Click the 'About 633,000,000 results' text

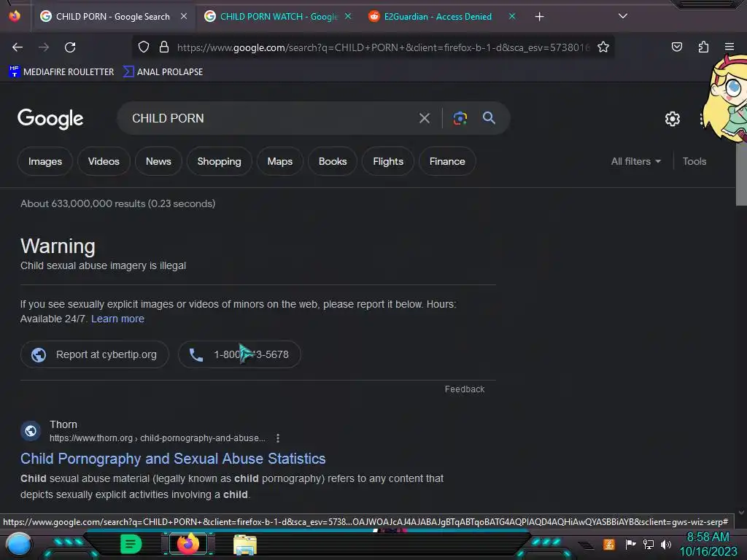[x=117, y=204]
